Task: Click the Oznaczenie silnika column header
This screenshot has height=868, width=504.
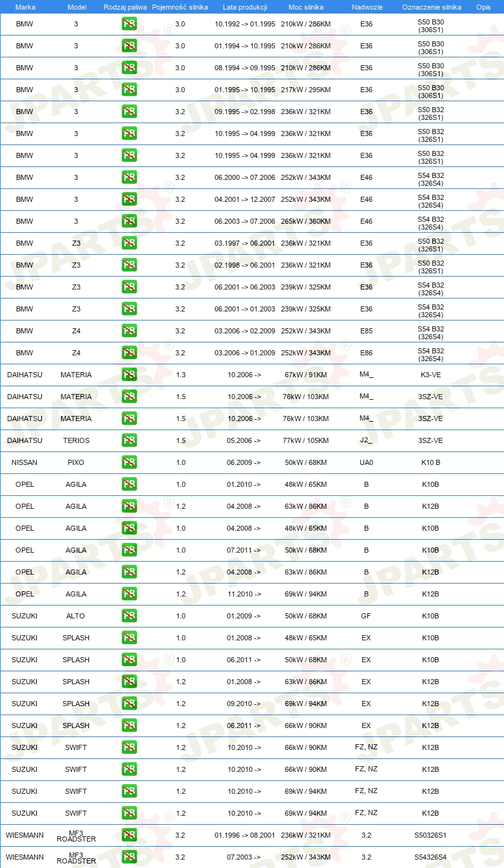Action: point(431,6)
